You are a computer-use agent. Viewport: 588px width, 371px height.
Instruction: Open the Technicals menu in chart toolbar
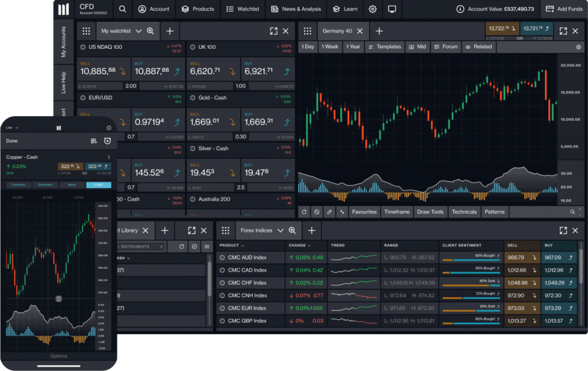pos(464,212)
